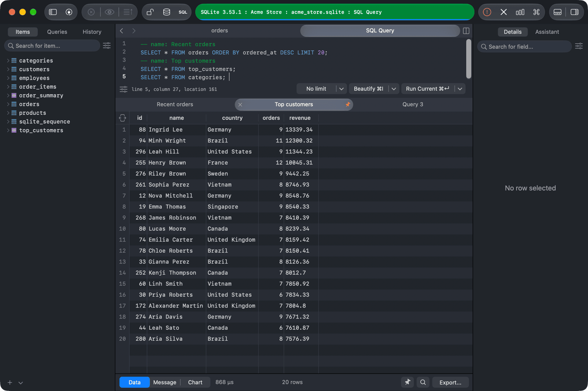
Task: Click the row selector icon in header corner
Action: tap(122, 118)
